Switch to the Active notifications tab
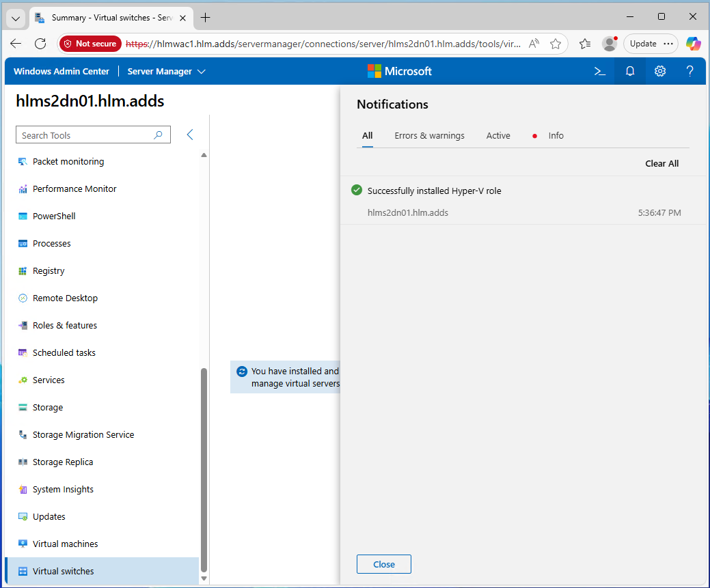This screenshot has width=710, height=588. 498,136
